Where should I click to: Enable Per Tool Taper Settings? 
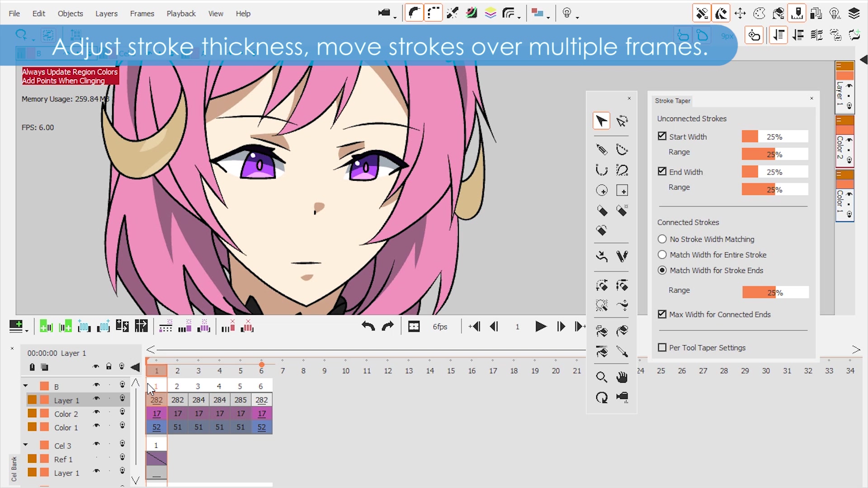click(662, 347)
